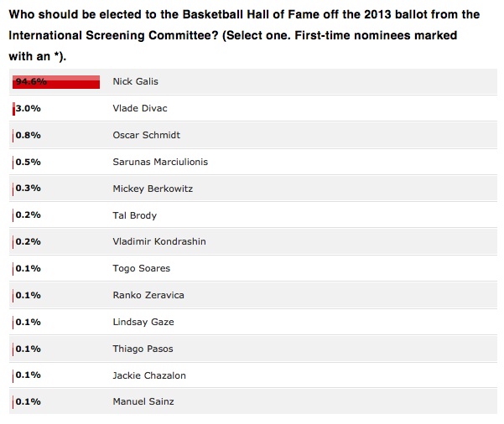Click the 0.8% label beside Oscar Schmidt

[29, 135]
